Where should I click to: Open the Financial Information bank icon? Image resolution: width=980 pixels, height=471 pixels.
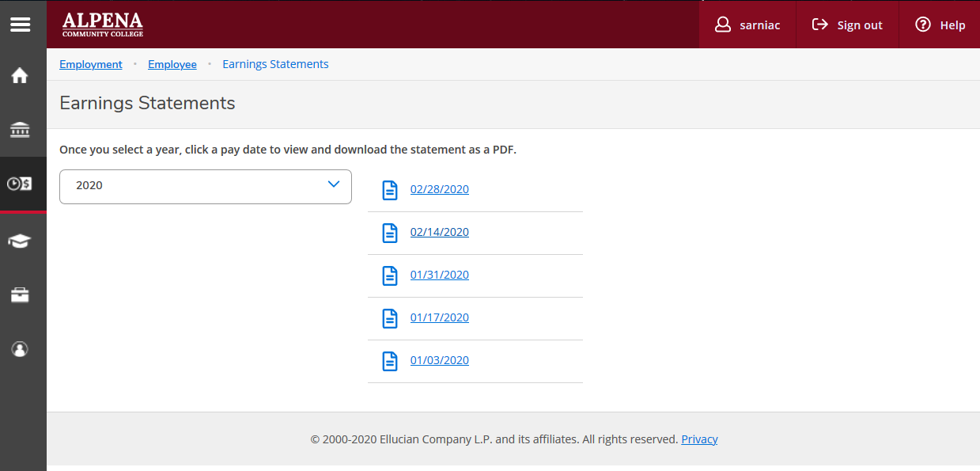click(20, 130)
